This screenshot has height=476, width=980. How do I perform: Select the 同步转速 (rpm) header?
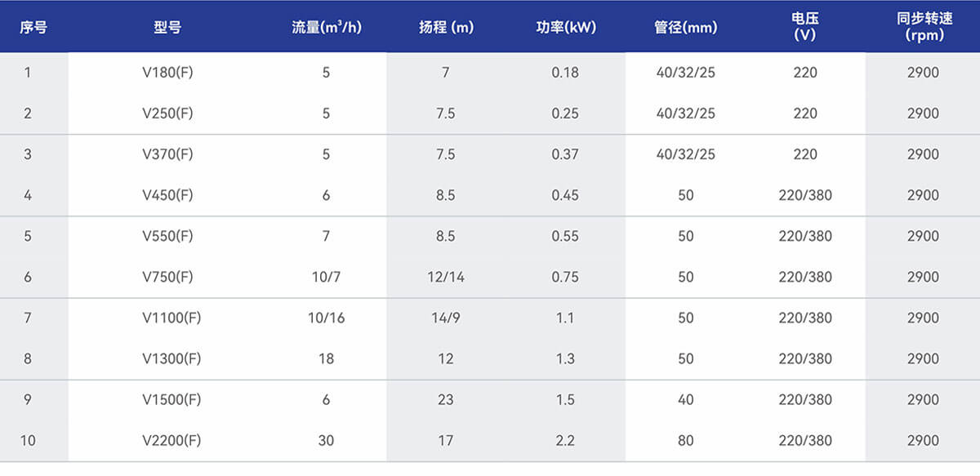point(924,27)
